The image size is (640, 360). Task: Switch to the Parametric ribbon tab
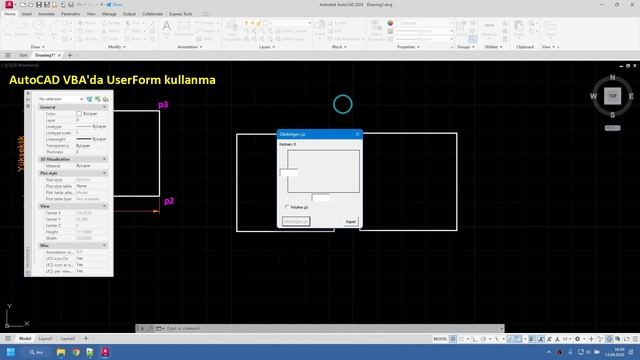coord(70,14)
